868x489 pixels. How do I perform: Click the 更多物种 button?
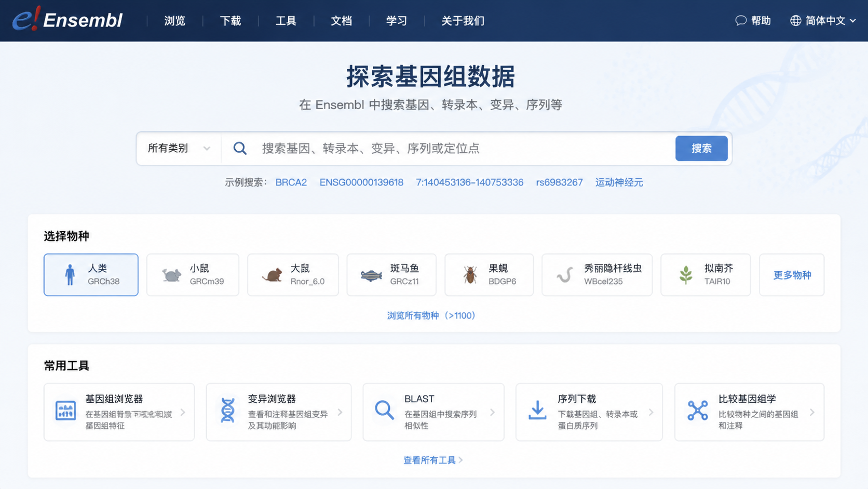coord(792,275)
